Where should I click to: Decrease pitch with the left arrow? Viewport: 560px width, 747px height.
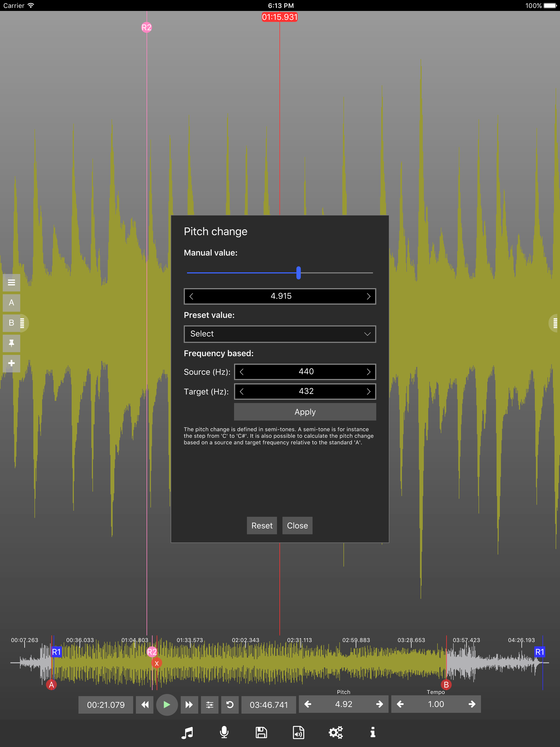tap(308, 704)
